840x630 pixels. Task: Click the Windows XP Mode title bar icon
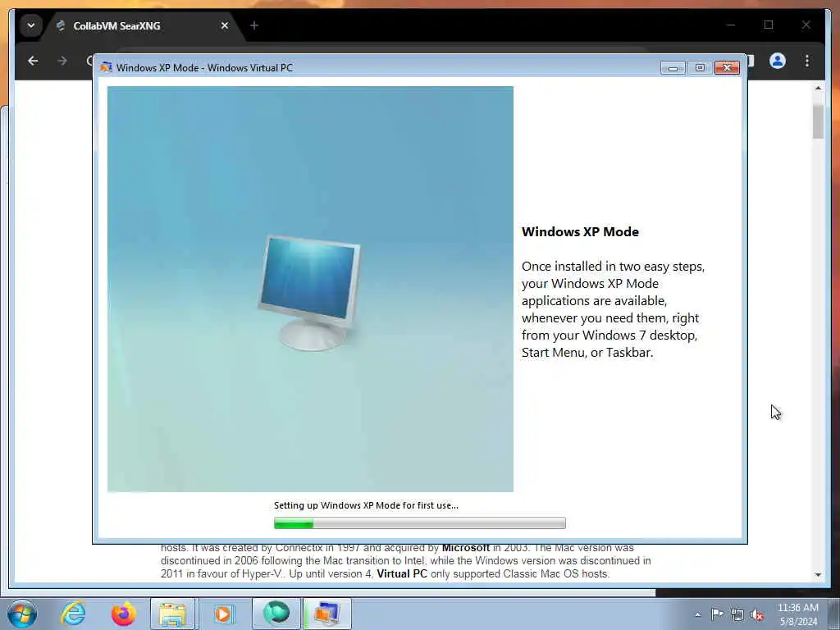(x=106, y=67)
